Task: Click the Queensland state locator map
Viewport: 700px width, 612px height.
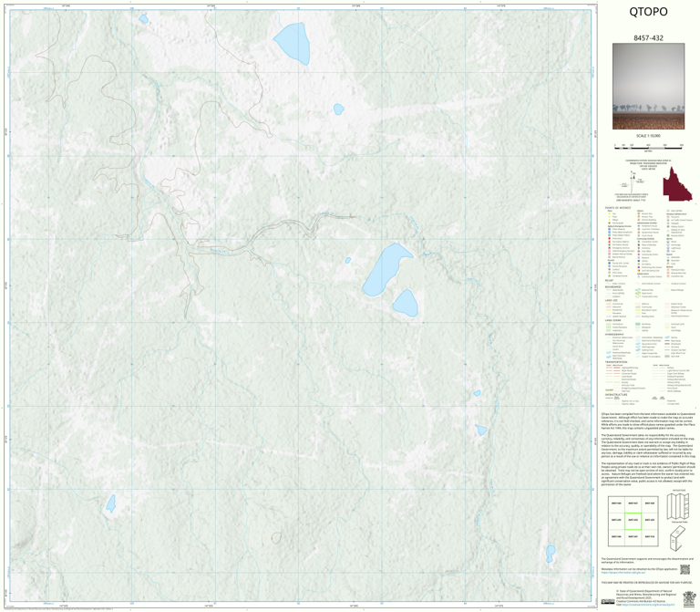Action: tap(677, 183)
